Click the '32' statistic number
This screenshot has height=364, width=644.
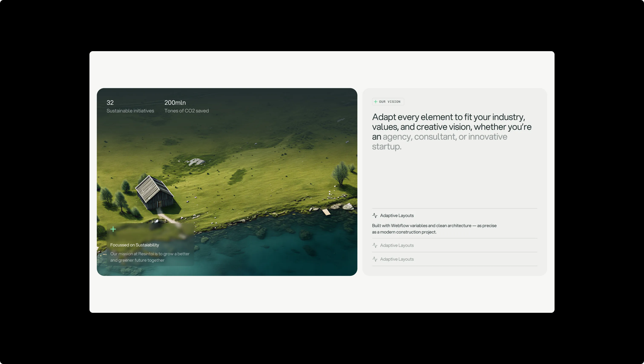(x=110, y=103)
